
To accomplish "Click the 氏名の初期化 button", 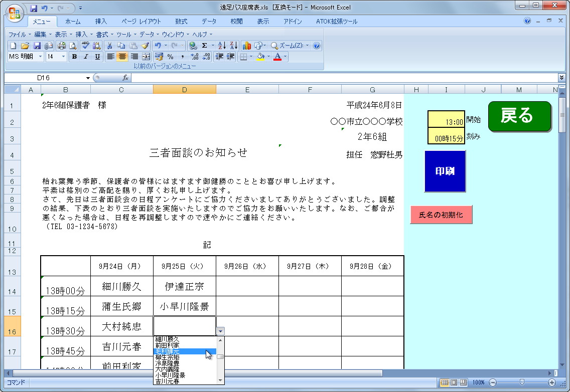I will [441, 214].
